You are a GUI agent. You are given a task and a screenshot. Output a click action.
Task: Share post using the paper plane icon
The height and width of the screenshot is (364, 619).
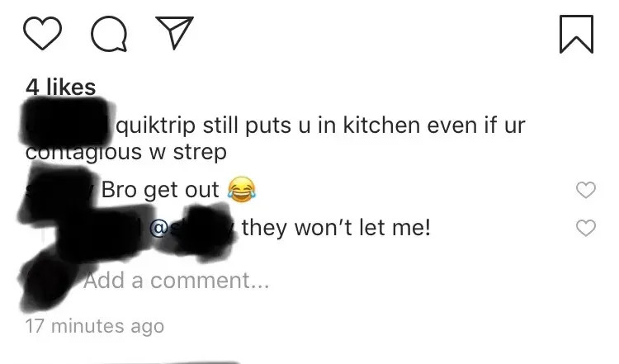click(x=174, y=32)
